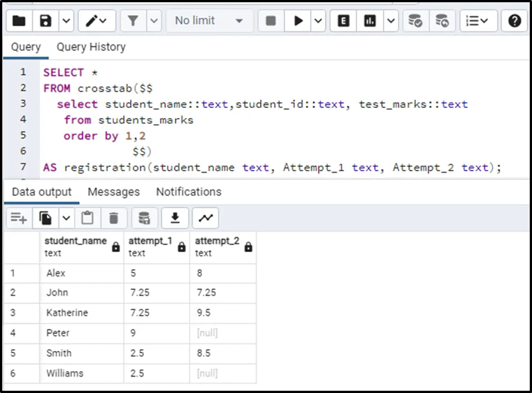Viewport: 532px width, 393px height.
Task: Open the graph visualiser icon
Action: (x=205, y=218)
